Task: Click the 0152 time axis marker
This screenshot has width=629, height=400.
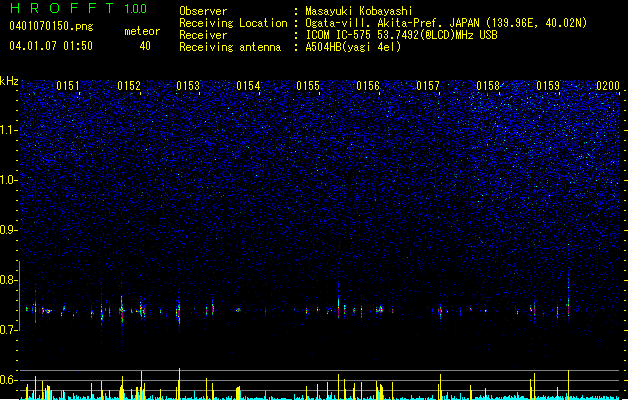Action: click(129, 86)
